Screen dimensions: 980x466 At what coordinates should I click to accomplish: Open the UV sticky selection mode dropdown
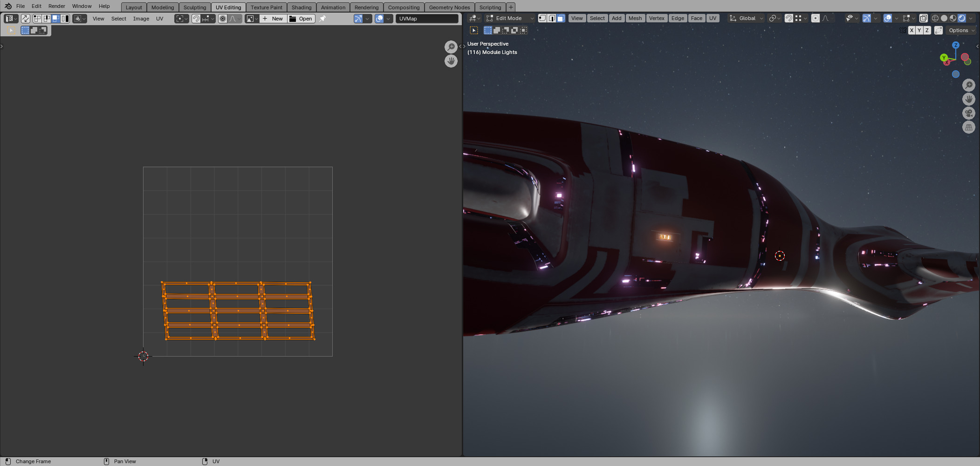pyautogui.click(x=80, y=19)
